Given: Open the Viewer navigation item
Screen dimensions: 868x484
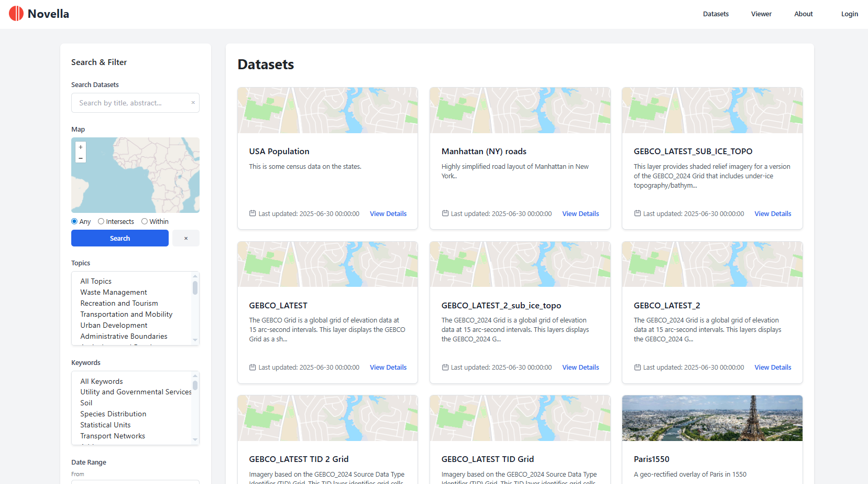Looking at the screenshot, I should [x=761, y=14].
